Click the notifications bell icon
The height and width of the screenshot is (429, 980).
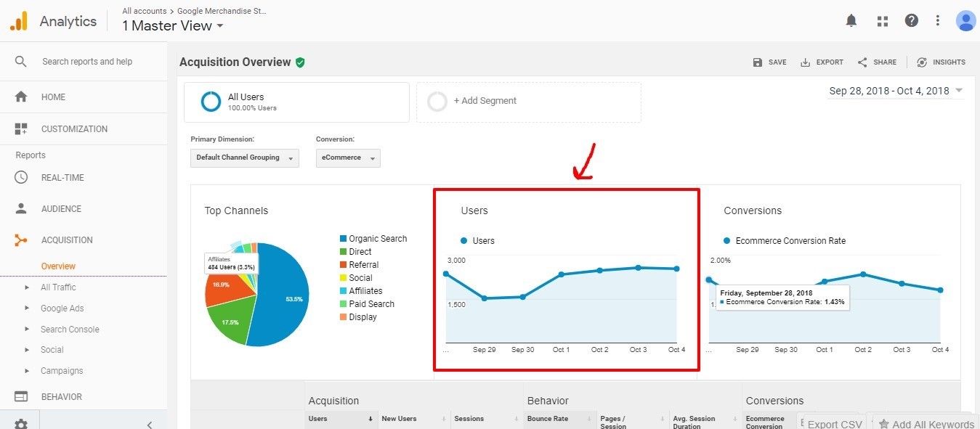[x=851, y=21]
